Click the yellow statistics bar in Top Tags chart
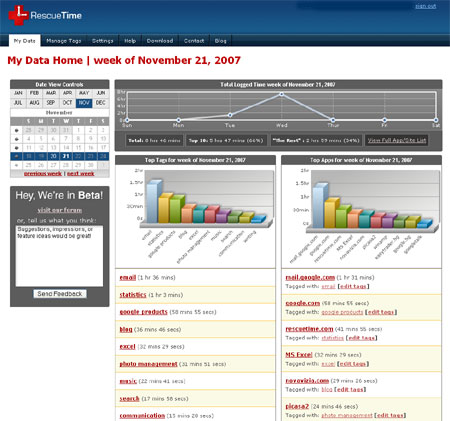 (x=165, y=208)
